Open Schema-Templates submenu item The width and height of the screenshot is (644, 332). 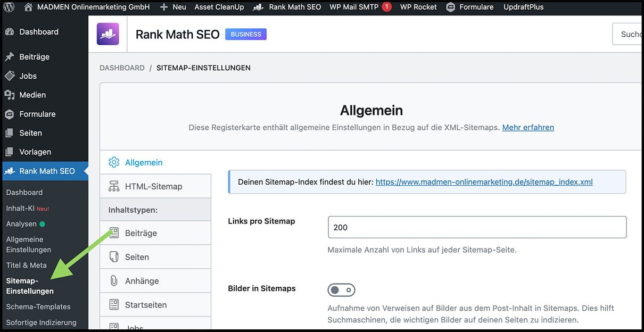(38, 306)
